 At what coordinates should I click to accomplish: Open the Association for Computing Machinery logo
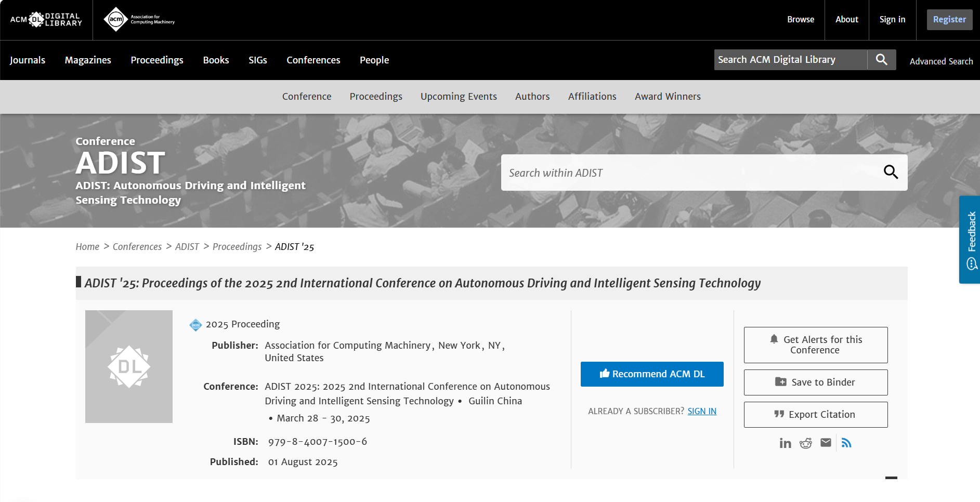coord(139,20)
